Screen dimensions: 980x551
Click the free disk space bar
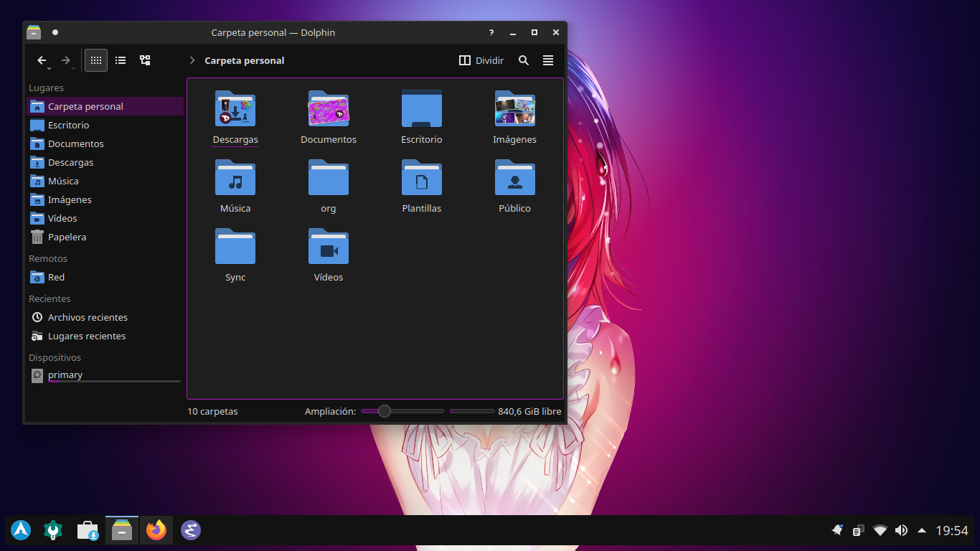[472, 411]
